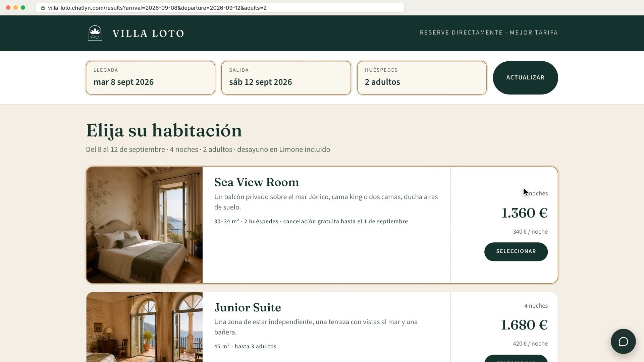Close the browser window with red button
Image resolution: width=644 pixels, height=362 pixels.
click(8, 7)
